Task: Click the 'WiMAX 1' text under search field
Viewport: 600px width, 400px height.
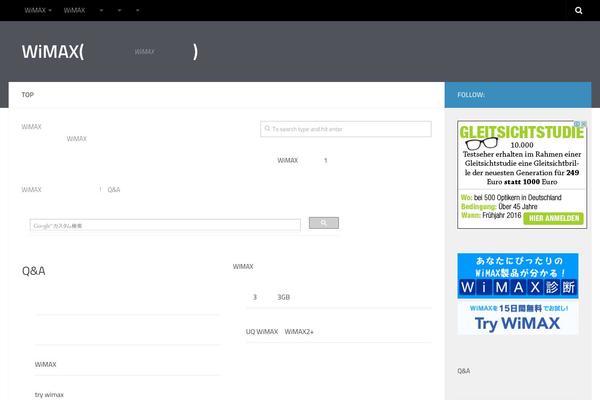Action: coord(302,160)
